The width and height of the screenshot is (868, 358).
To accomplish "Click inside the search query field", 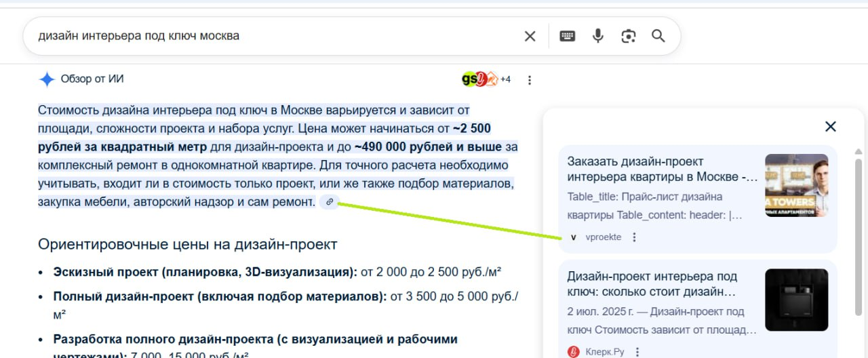I will pos(271,36).
